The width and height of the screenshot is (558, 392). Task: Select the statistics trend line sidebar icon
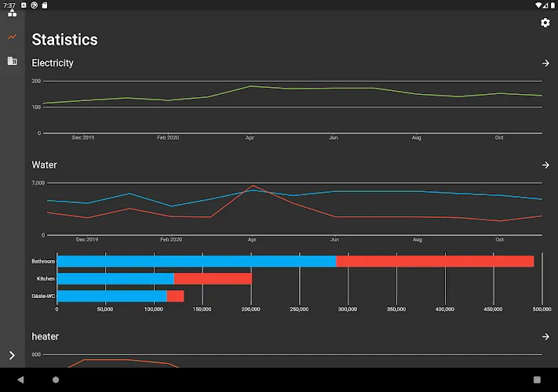coord(12,37)
